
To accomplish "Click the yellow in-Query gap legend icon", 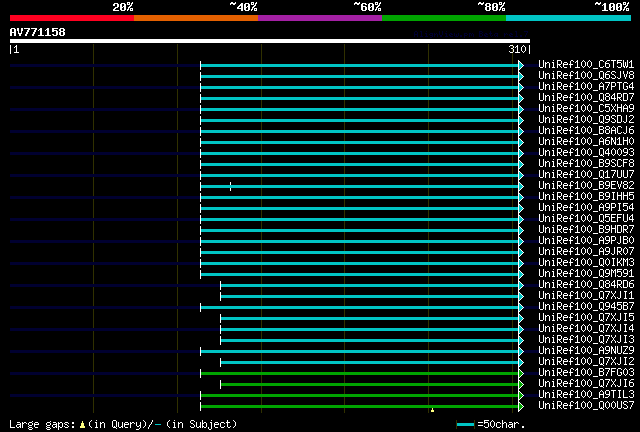I will [x=82, y=425].
